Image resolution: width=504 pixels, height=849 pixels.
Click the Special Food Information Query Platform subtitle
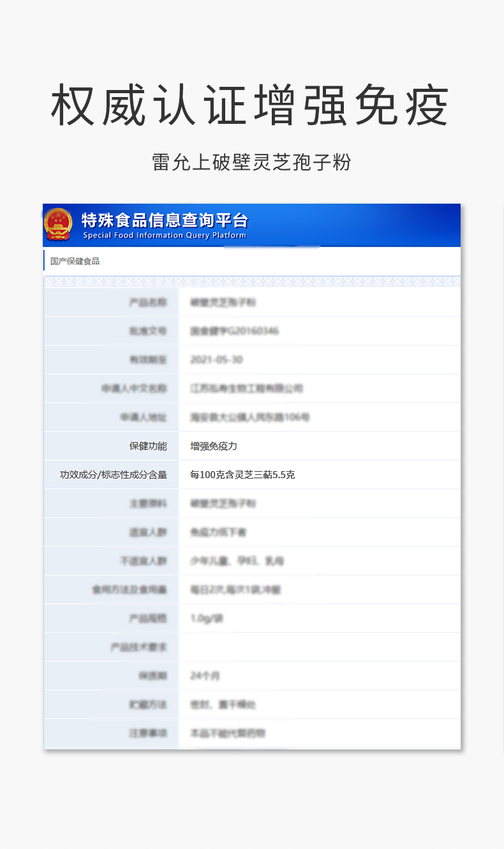pyautogui.click(x=165, y=236)
